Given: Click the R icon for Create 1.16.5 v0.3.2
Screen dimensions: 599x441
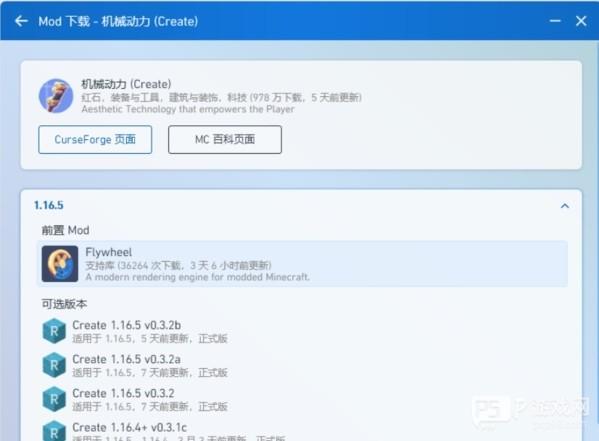Looking at the screenshot, I should (54, 399).
